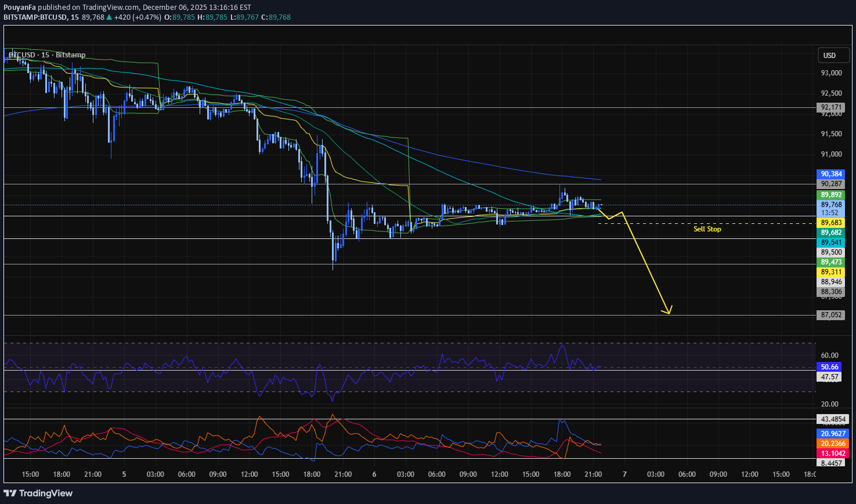Select the current price label 89,768
856x504 pixels.
click(x=831, y=205)
